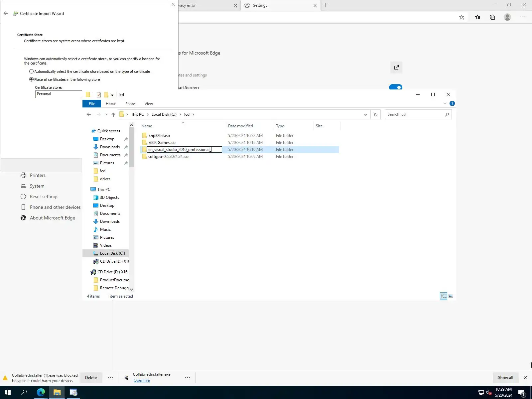Click Properties icon in Explorer quick access toolbar
532x399 pixels.
point(99,95)
